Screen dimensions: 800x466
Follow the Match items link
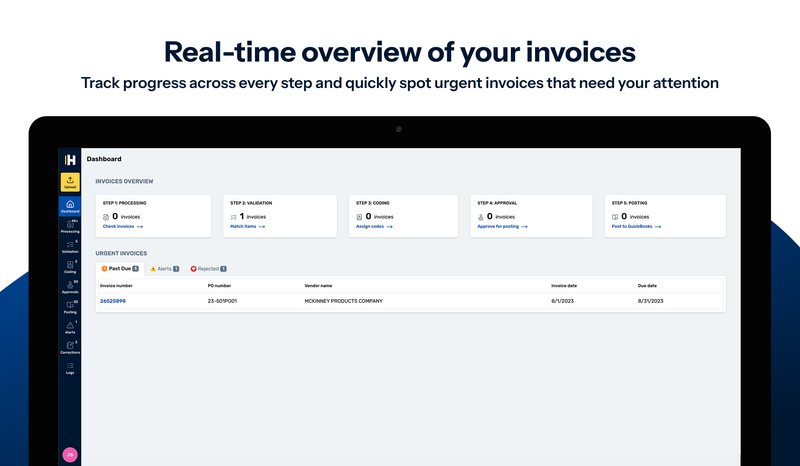[247, 226]
